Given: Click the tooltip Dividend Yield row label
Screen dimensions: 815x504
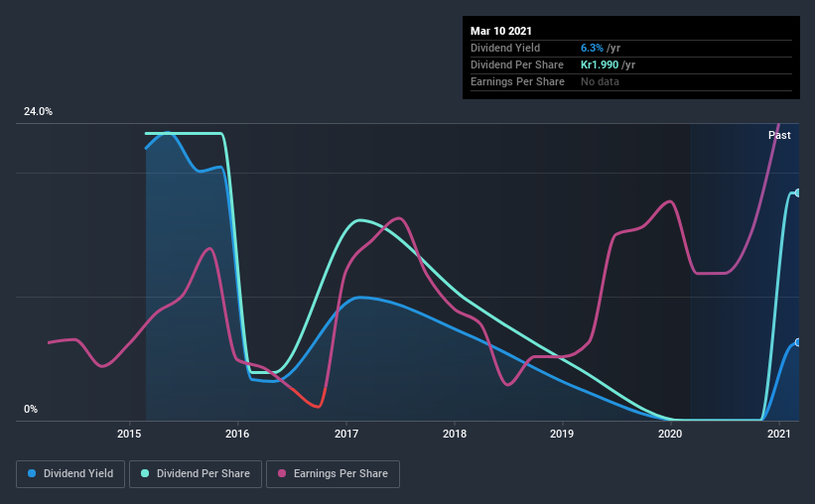Looking at the screenshot, I should (x=505, y=48).
